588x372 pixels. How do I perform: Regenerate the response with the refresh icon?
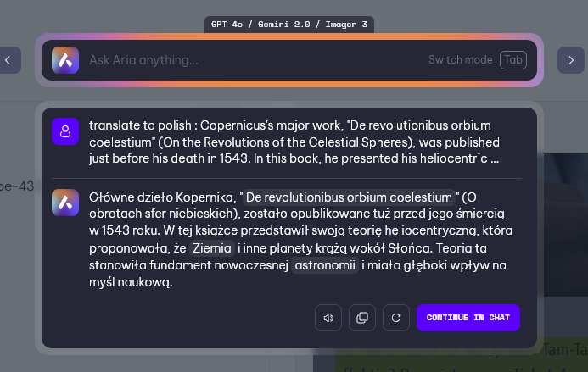pos(396,318)
